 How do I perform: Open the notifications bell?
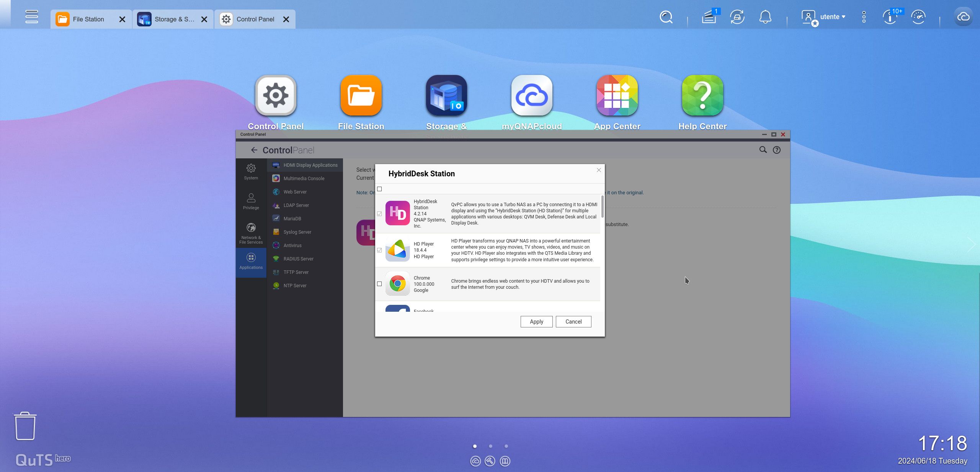point(765,17)
